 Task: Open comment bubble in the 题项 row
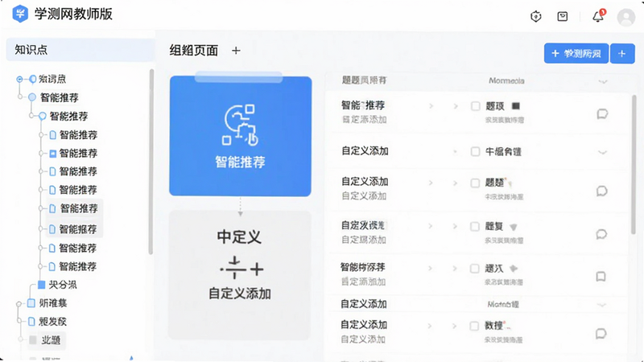602,113
